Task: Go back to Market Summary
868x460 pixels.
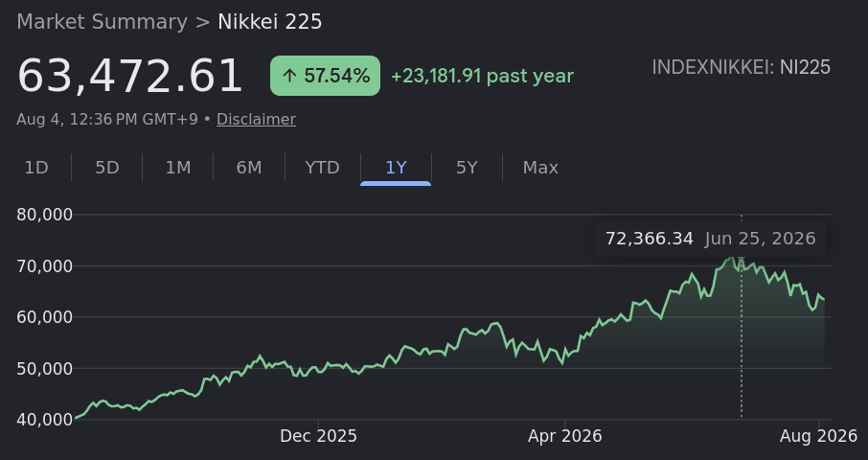Action: 102,22
